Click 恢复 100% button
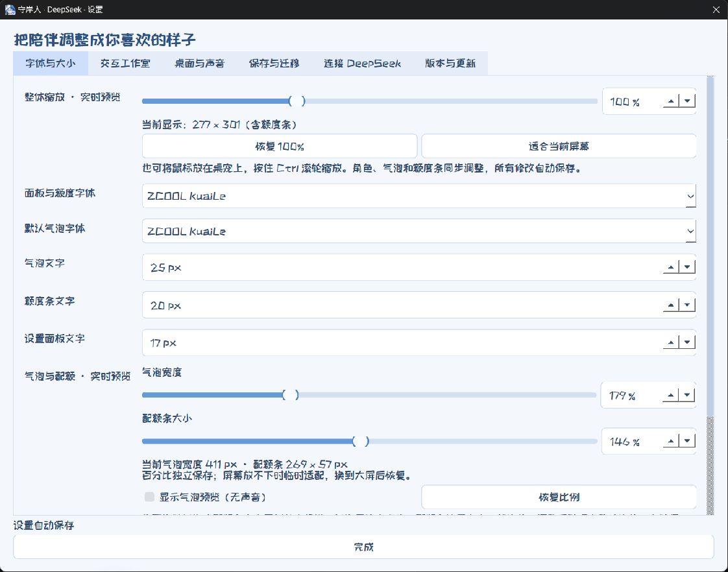The height and width of the screenshot is (572, 728). [x=280, y=146]
